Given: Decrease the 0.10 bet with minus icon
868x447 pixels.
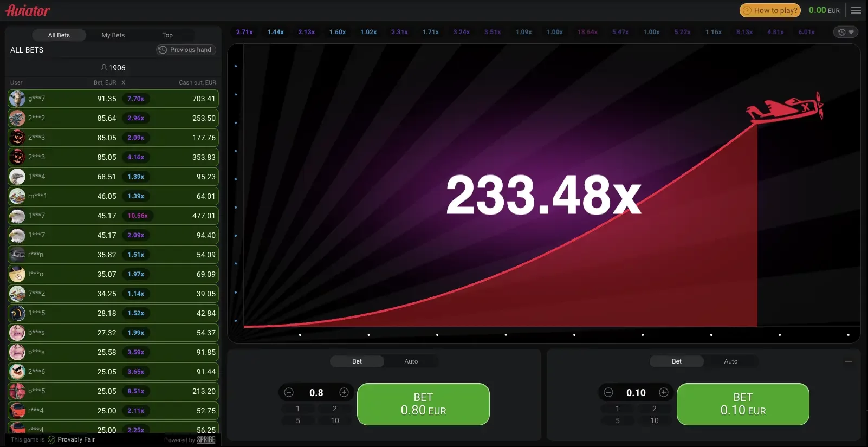Looking at the screenshot, I should [x=608, y=392].
